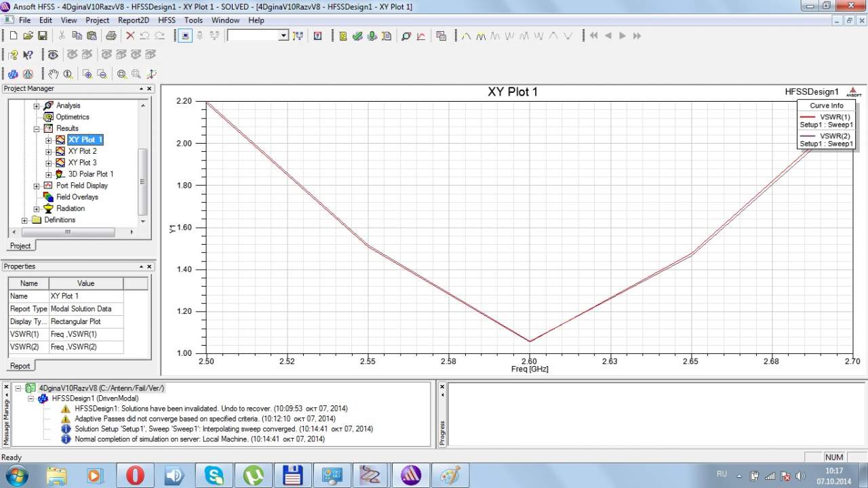Expand the Radiation tree node

coord(37,208)
